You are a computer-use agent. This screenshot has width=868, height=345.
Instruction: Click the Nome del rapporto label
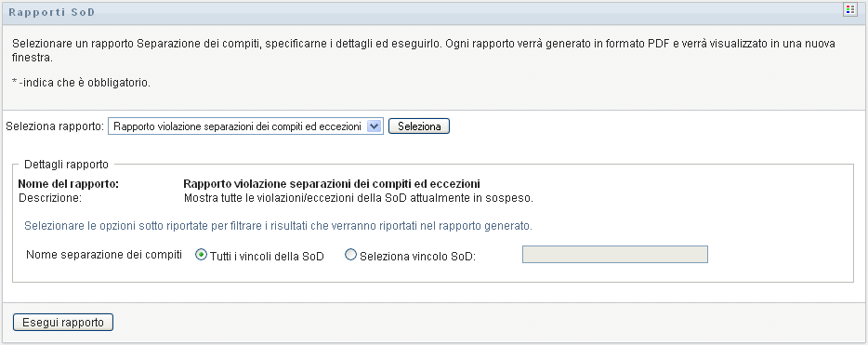pos(69,184)
